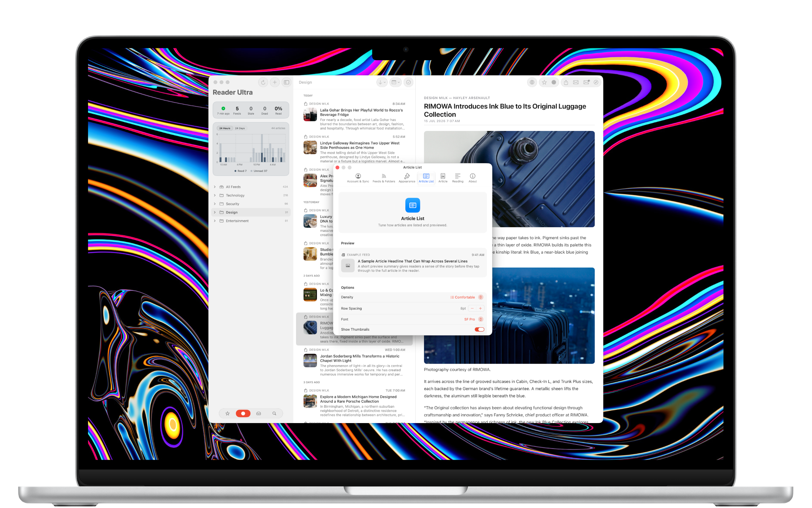Star the current article in reader toolbar
Image resolution: width=812 pixels, height=508 pixels.
point(544,82)
